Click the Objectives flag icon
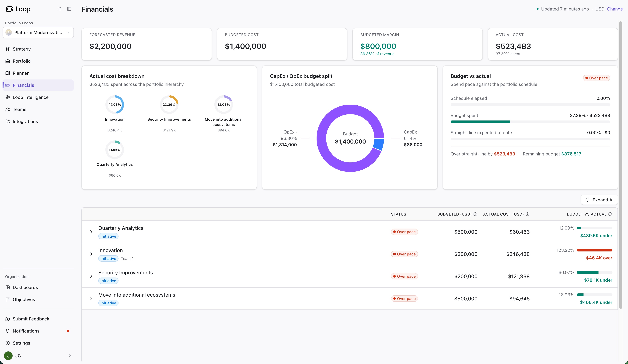The image size is (628, 364). click(x=8, y=299)
